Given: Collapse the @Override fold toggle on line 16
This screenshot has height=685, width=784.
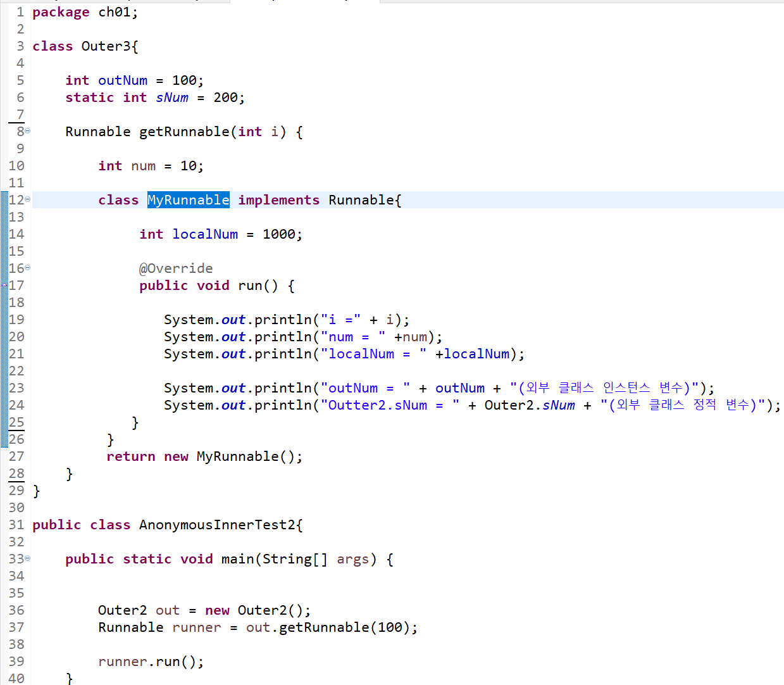Looking at the screenshot, I should coord(27,268).
